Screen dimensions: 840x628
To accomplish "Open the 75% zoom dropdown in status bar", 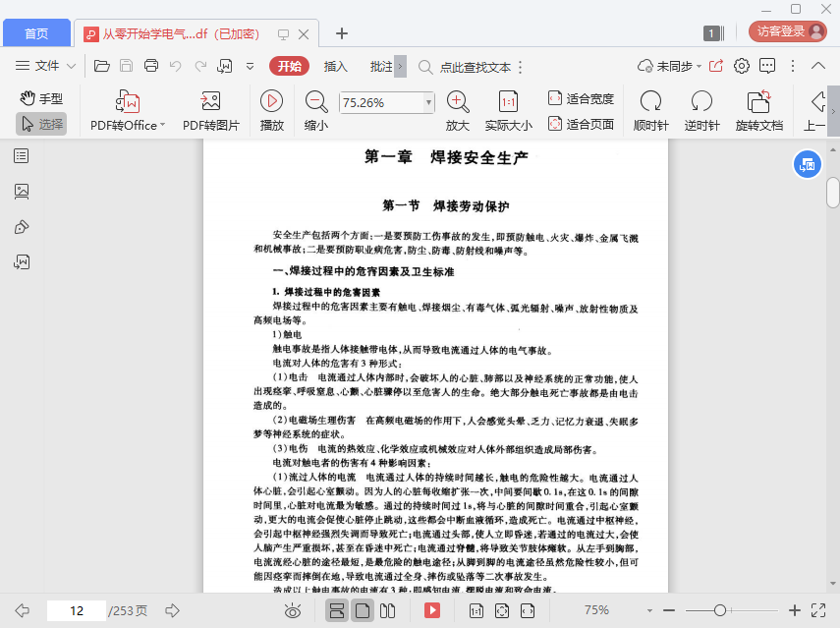I will (649, 610).
